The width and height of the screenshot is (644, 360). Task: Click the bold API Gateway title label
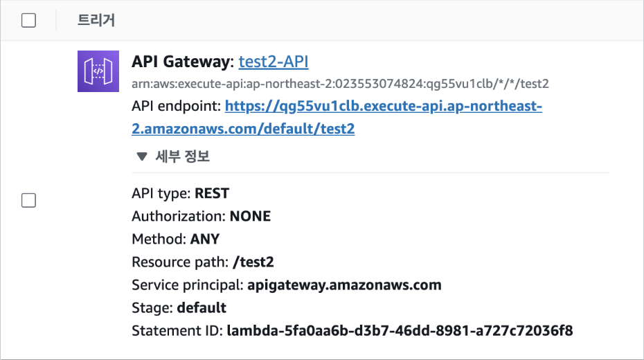tap(183, 62)
